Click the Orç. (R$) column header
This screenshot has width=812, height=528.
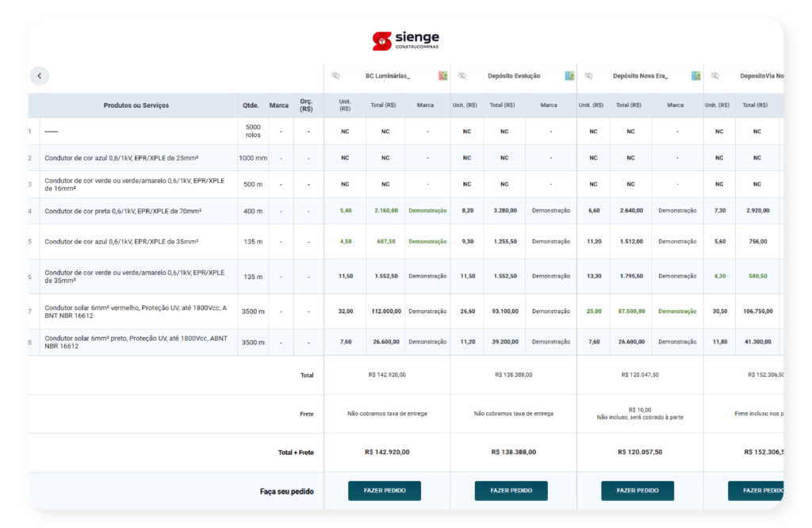tap(306, 105)
